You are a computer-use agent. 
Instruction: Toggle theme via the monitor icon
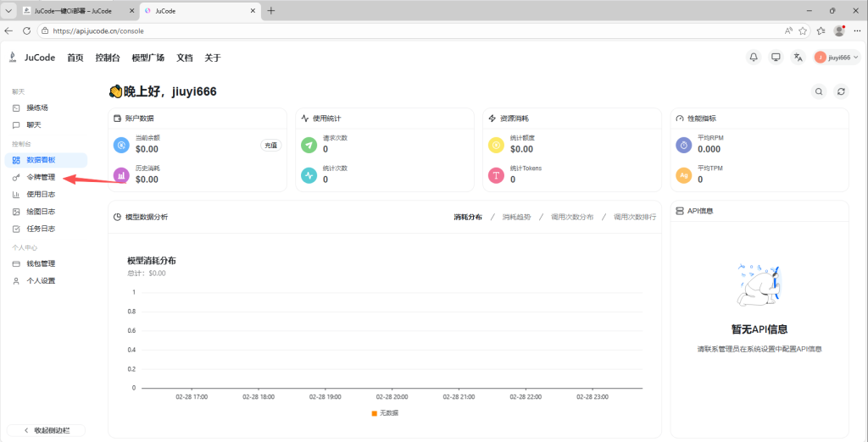click(776, 58)
